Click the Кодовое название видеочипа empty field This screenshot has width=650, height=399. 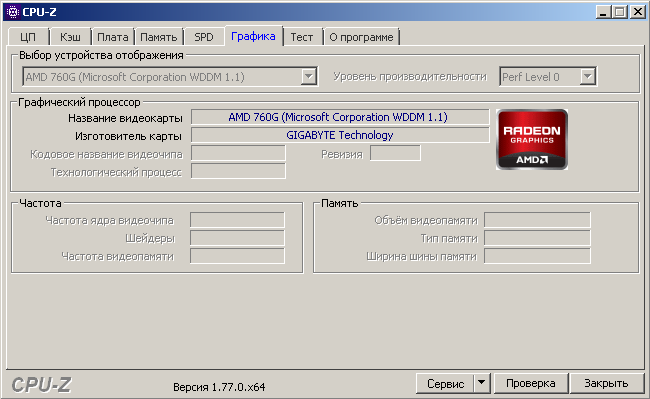coord(238,153)
